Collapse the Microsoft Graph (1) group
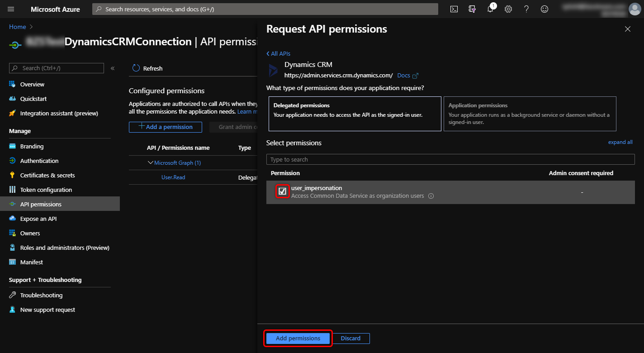The width and height of the screenshot is (644, 353). [x=151, y=162]
